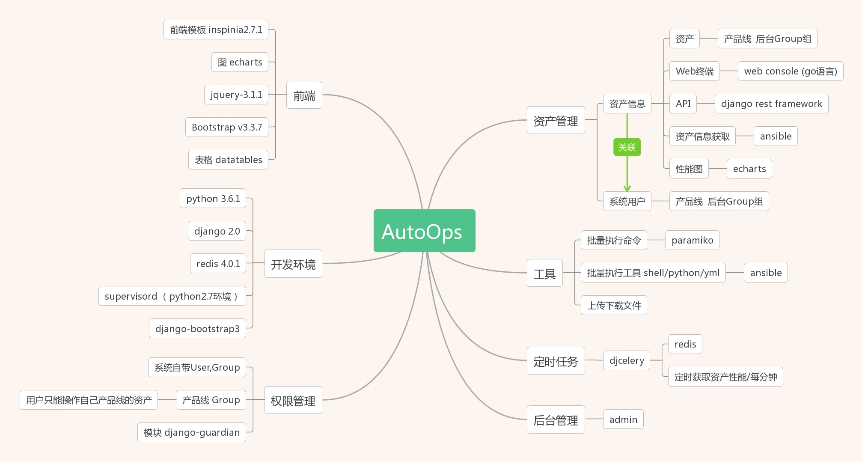The image size is (868, 464).
Task: Select the Web终端 node
Action: click(x=695, y=71)
